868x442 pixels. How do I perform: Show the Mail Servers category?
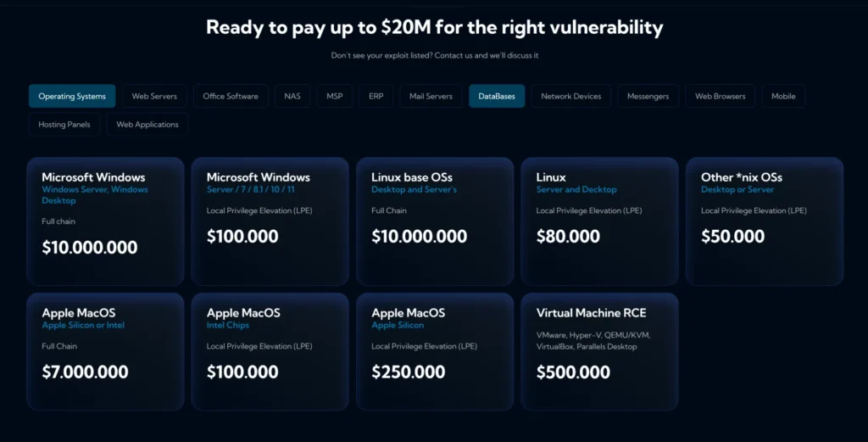[431, 96]
